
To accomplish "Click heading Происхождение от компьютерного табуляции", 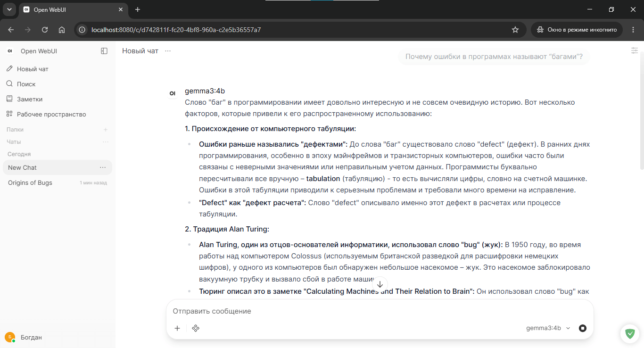I will (x=270, y=129).
